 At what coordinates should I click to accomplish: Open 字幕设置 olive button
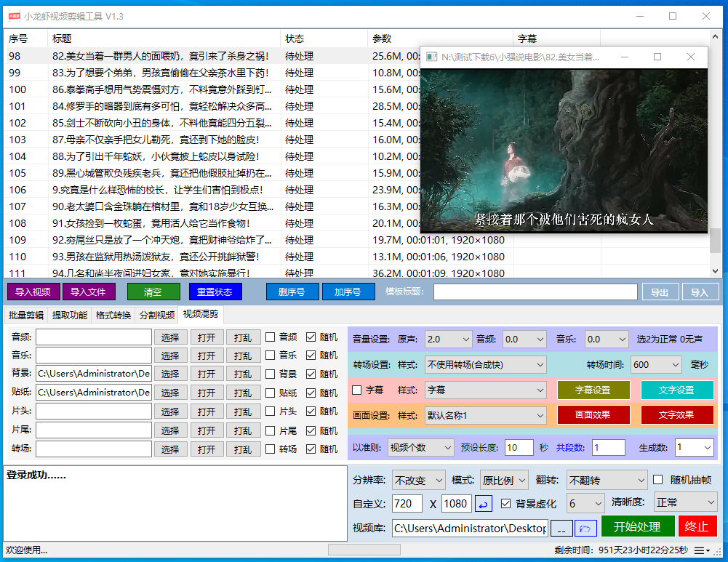(593, 390)
